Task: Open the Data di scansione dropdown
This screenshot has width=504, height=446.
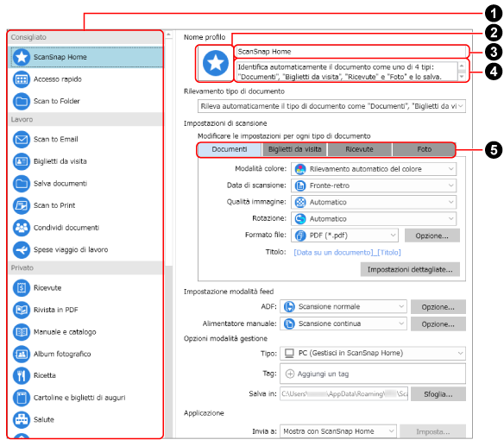Action: tap(374, 185)
